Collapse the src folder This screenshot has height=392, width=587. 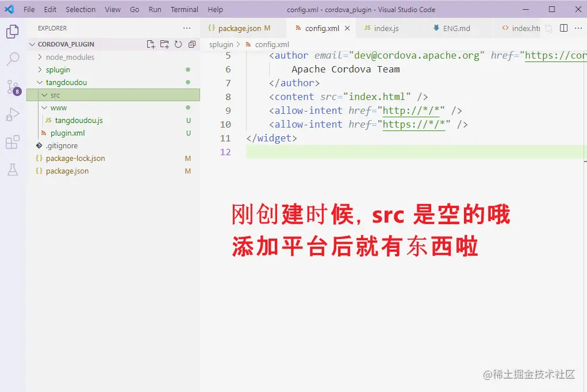pos(44,95)
